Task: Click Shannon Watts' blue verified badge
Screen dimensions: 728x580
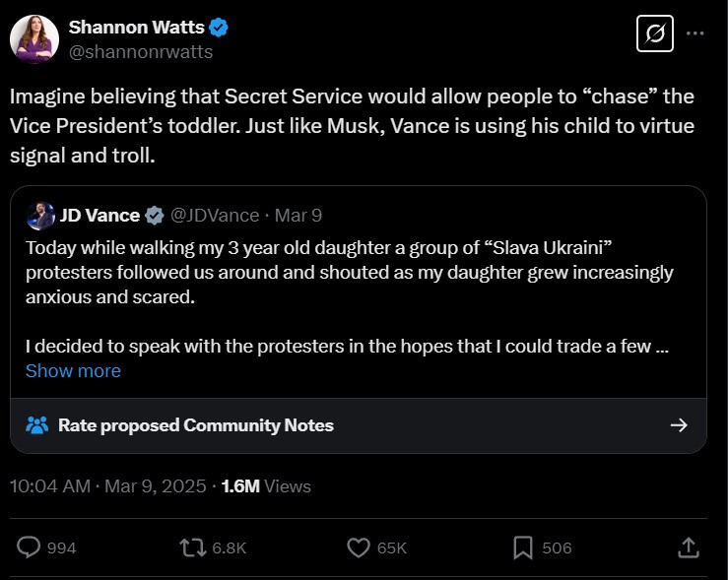Action: 220,28
